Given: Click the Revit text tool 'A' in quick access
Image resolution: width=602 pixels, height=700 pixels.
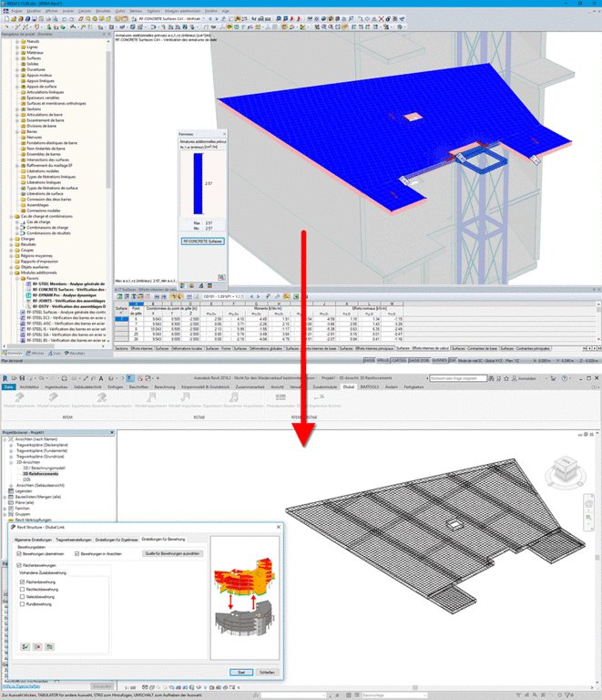Looking at the screenshot, I should point(101,378).
